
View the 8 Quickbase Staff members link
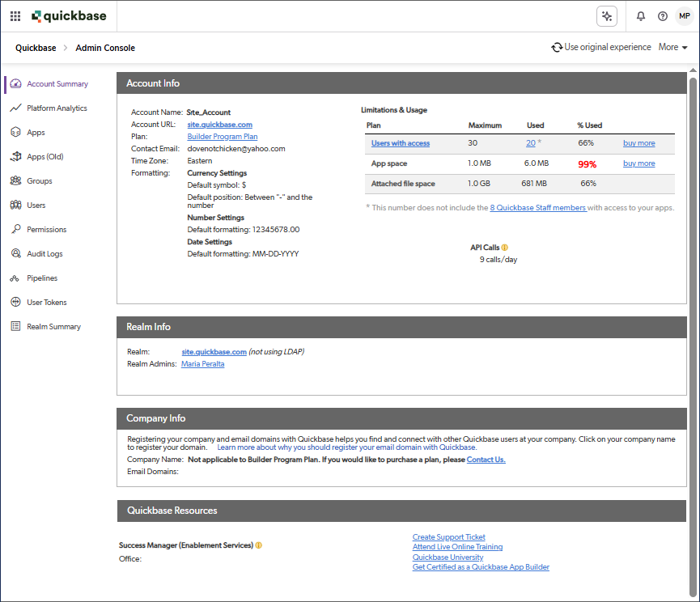click(537, 208)
